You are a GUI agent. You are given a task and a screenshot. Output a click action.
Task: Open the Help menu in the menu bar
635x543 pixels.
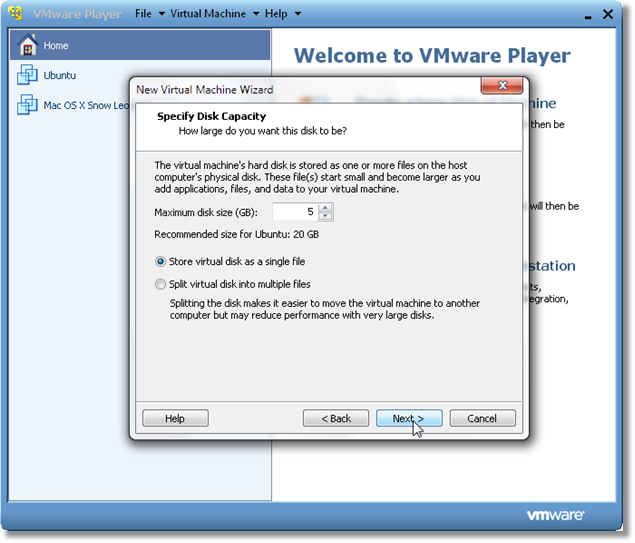pyautogui.click(x=276, y=14)
